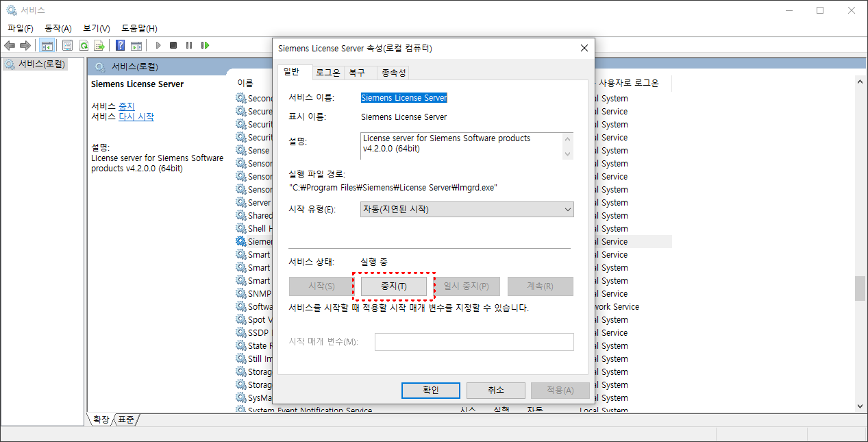Screen dimensions: 868x442
Task: Click the 계속(R) button
Action: click(541, 286)
